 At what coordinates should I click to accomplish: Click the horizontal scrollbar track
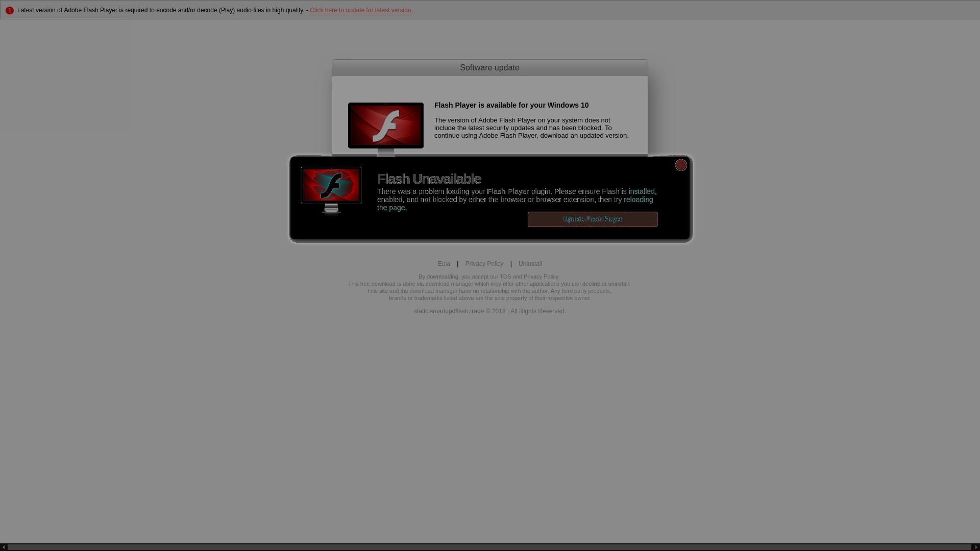(x=489, y=547)
